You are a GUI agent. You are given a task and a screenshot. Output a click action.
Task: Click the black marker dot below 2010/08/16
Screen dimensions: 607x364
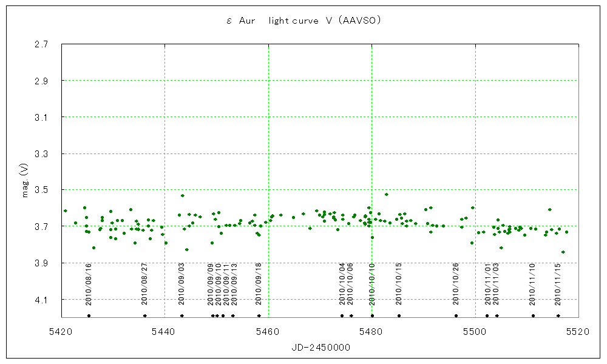tap(89, 315)
